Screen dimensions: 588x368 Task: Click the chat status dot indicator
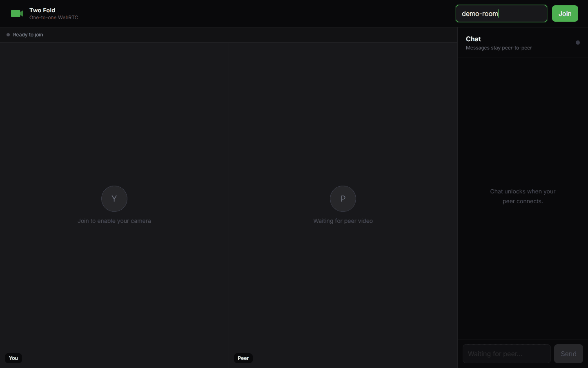(x=578, y=43)
